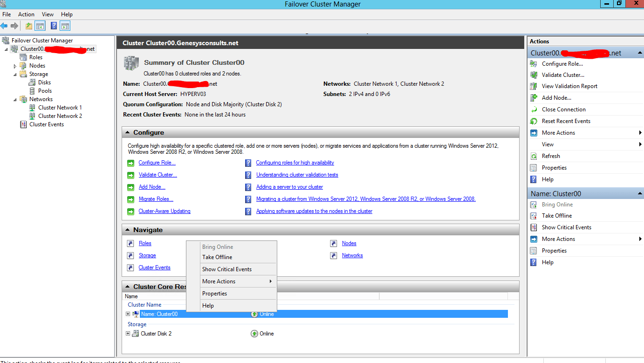Viewport: 644px width, 363px height.
Task: Open the Cluster Events link in Navigate
Action: pyautogui.click(x=155, y=267)
